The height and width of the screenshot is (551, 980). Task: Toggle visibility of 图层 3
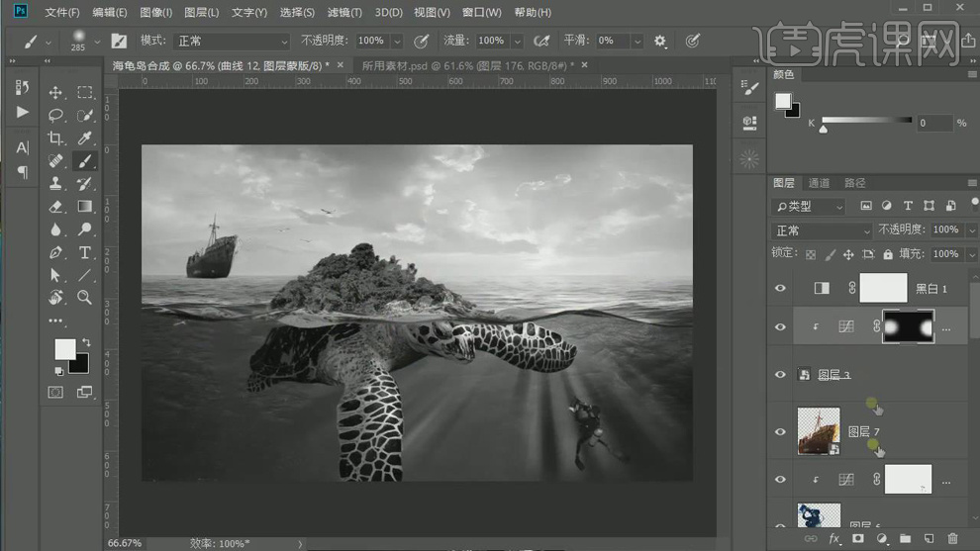(780, 375)
